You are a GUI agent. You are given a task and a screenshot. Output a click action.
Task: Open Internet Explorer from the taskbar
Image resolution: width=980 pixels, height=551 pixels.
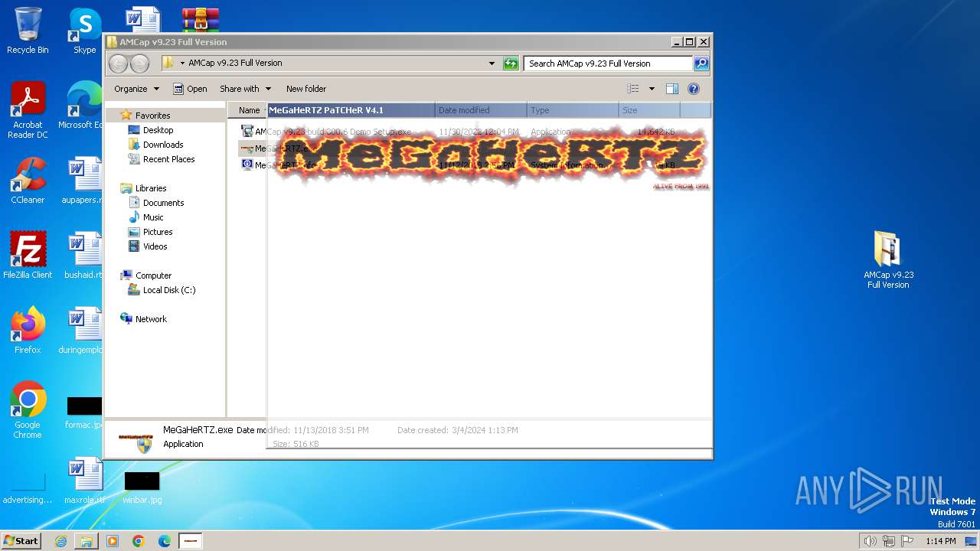60,541
